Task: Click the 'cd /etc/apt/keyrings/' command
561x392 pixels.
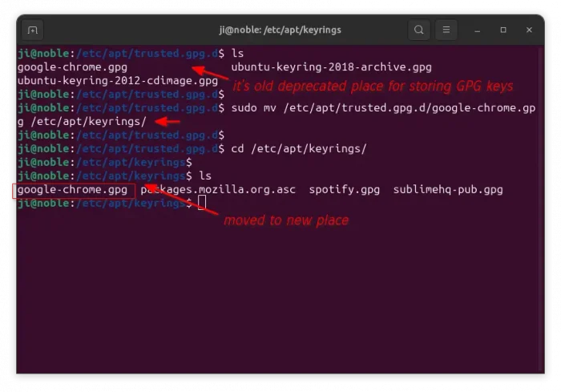Action: pyautogui.click(x=298, y=148)
